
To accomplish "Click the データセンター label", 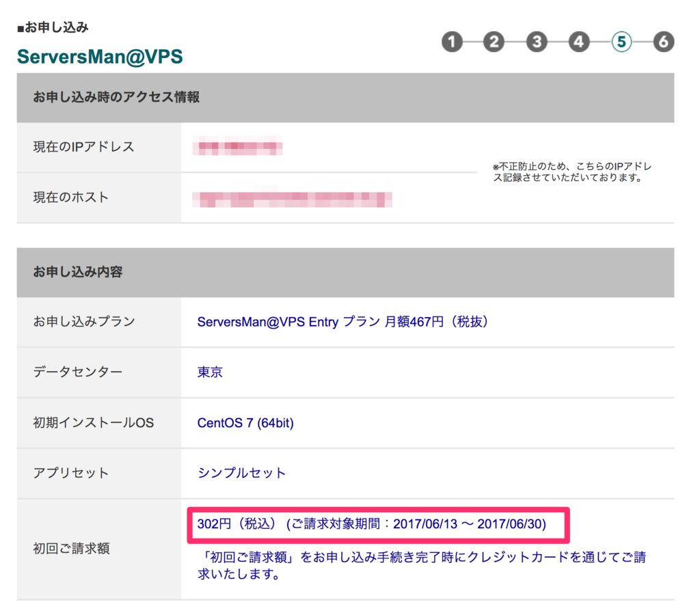I will [78, 372].
